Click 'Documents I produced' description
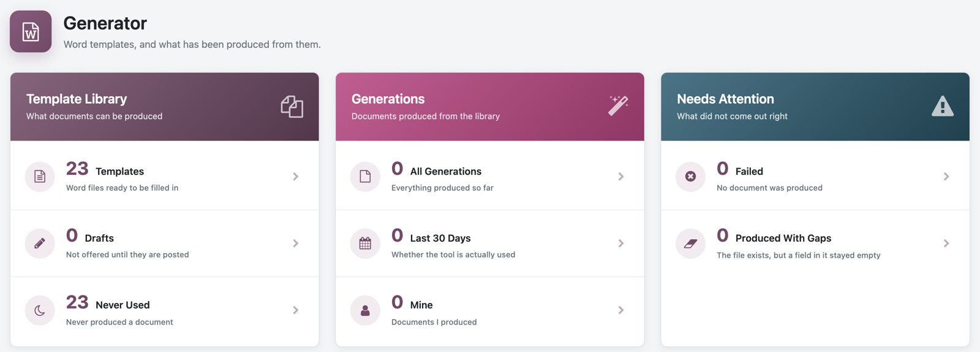 [x=434, y=322]
